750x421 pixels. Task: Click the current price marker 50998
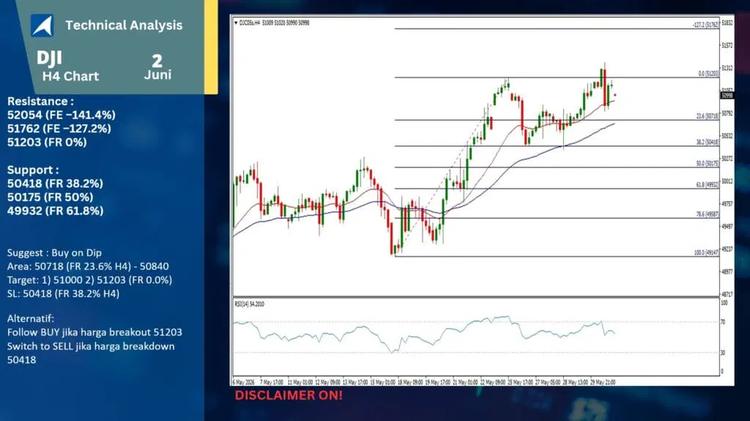[727, 96]
